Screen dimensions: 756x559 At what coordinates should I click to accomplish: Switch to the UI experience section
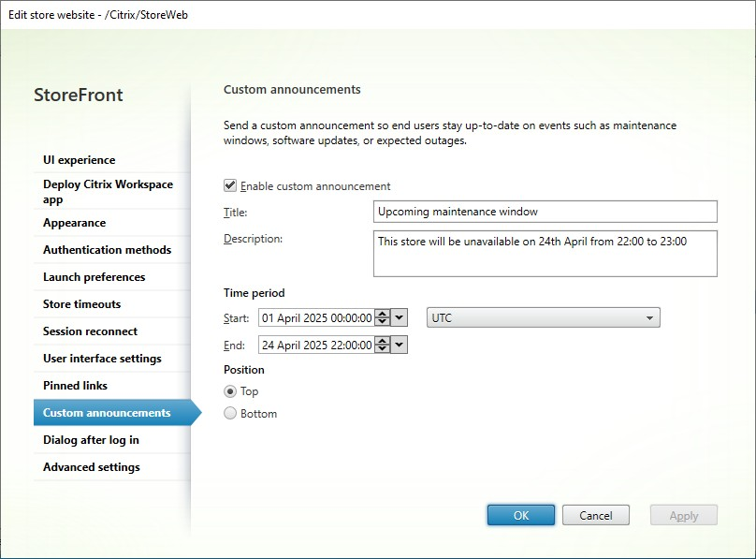tap(79, 159)
